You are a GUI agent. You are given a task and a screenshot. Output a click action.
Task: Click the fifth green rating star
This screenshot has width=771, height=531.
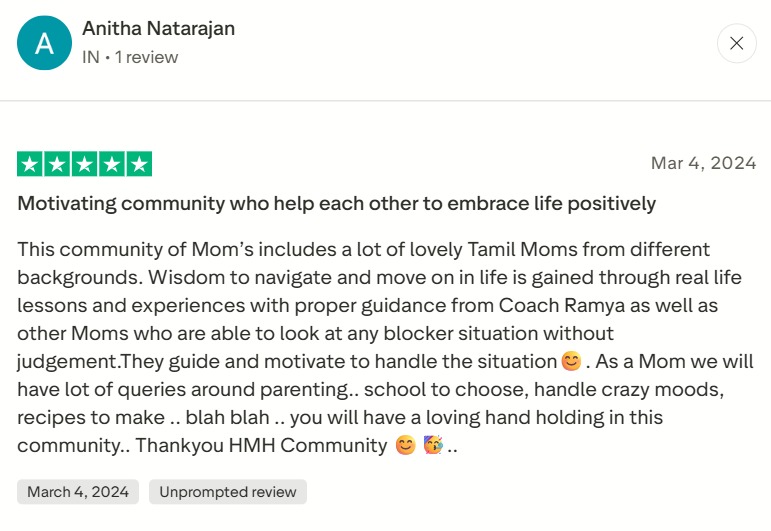[x=139, y=164]
